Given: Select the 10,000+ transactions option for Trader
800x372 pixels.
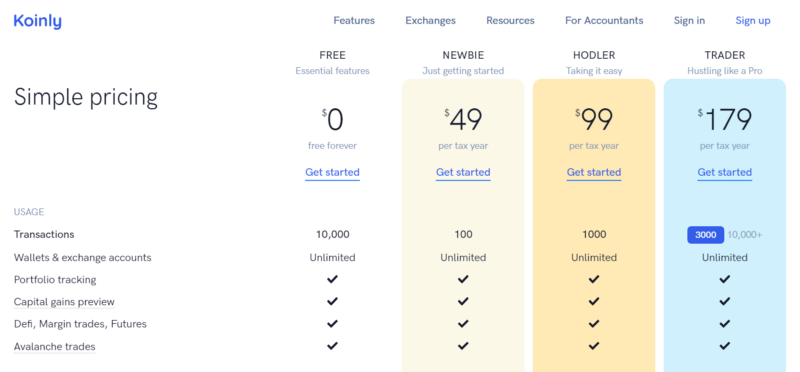Looking at the screenshot, I should 744,235.
